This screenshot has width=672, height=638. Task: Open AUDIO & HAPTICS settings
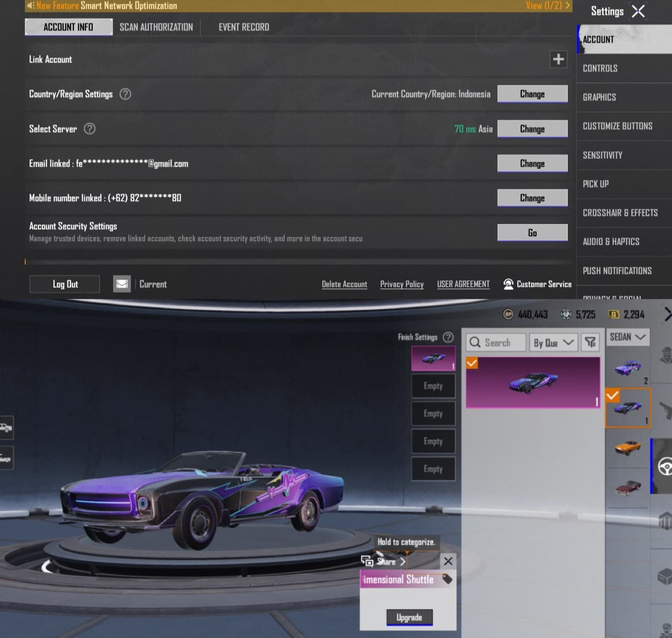click(624, 242)
